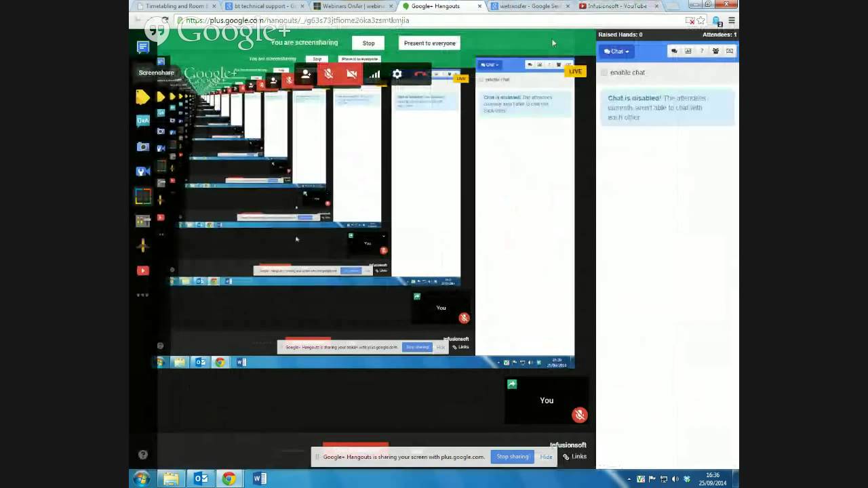Hide the screen sharing notification bar
The width and height of the screenshot is (868, 488).
pos(546,457)
